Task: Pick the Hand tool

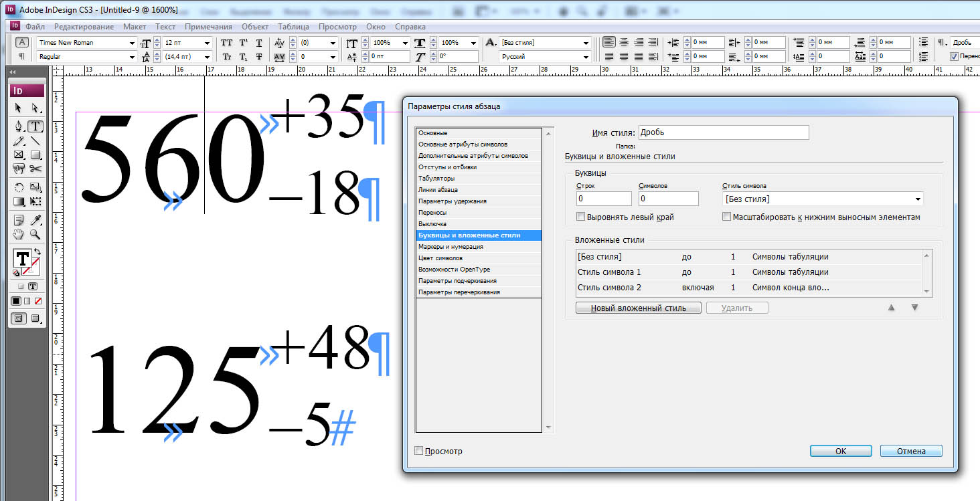Action: pyautogui.click(x=19, y=234)
